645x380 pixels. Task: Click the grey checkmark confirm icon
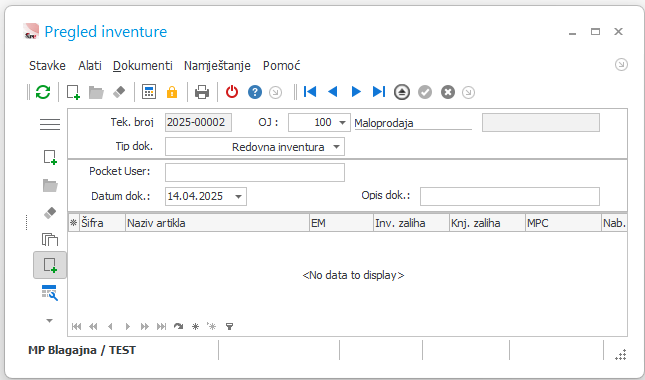click(425, 92)
